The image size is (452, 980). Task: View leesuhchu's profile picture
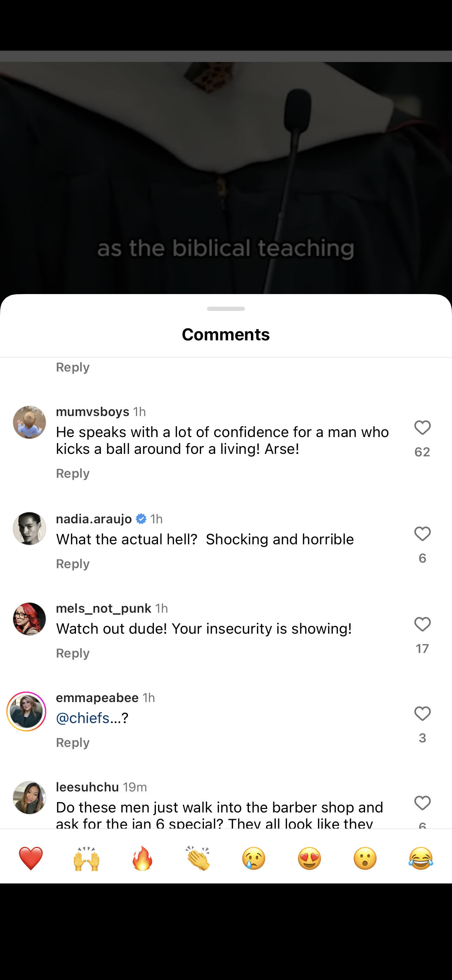[29, 797]
